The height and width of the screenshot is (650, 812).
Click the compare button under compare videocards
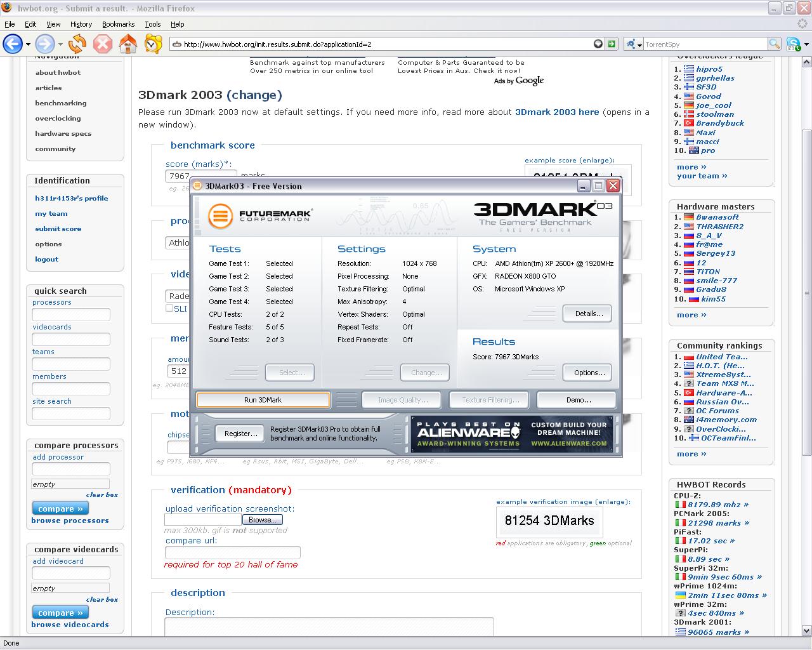point(60,613)
